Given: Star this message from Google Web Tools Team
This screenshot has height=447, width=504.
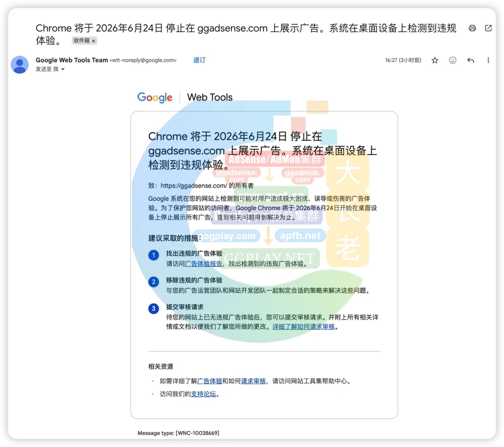Looking at the screenshot, I should click(x=435, y=60).
